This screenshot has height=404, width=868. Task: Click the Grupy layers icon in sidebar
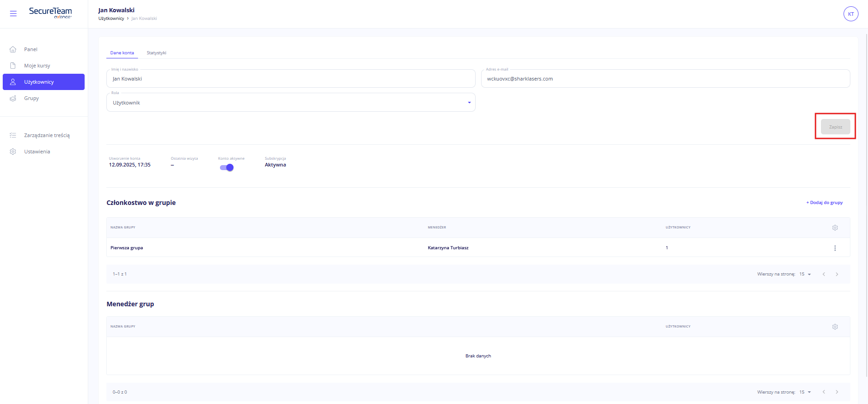(x=13, y=98)
